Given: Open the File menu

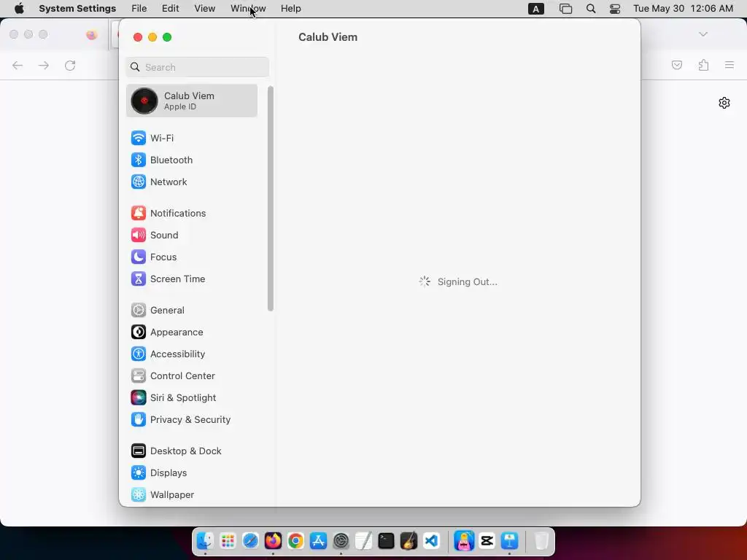Looking at the screenshot, I should (139, 9).
